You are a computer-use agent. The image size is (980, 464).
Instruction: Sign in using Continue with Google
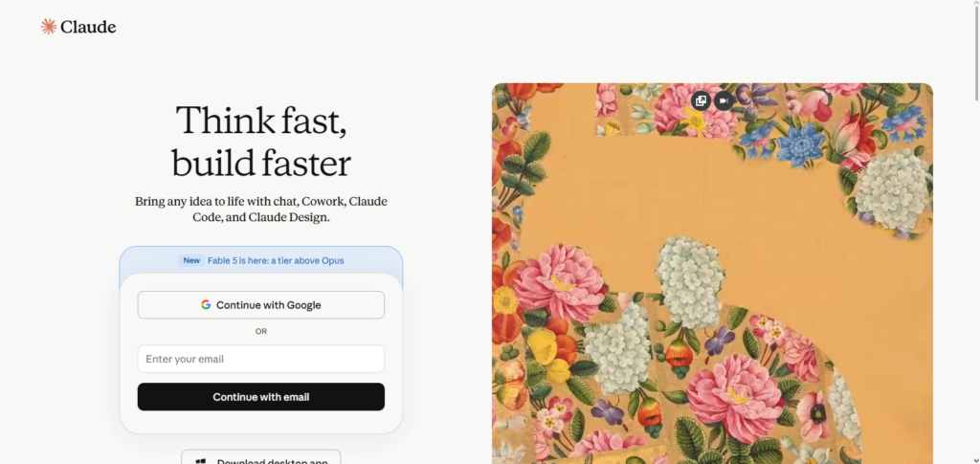point(261,305)
